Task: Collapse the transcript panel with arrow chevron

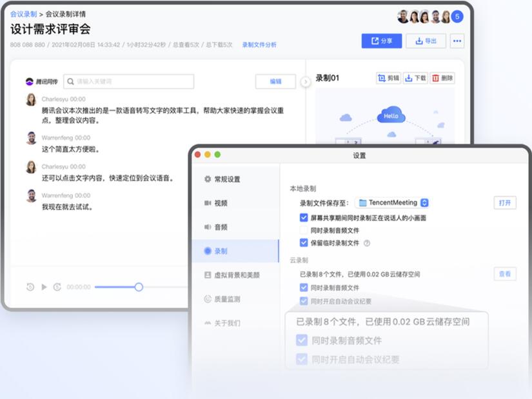Action: coord(306,82)
